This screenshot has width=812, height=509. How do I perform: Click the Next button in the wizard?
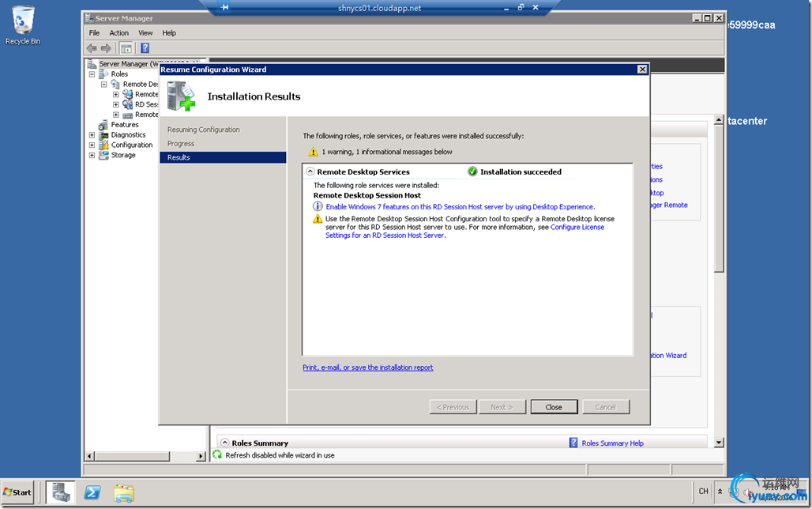pyautogui.click(x=502, y=407)
